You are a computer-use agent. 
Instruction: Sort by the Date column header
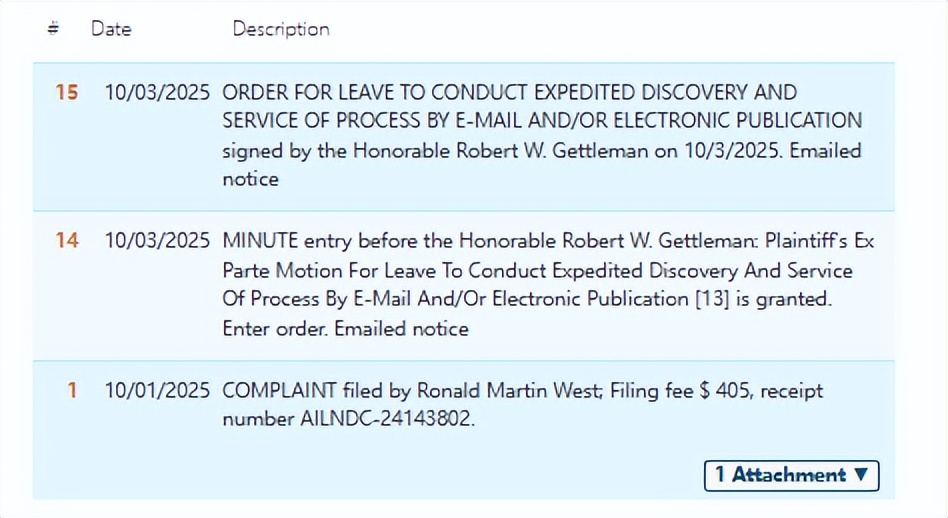tap(111, 29)
